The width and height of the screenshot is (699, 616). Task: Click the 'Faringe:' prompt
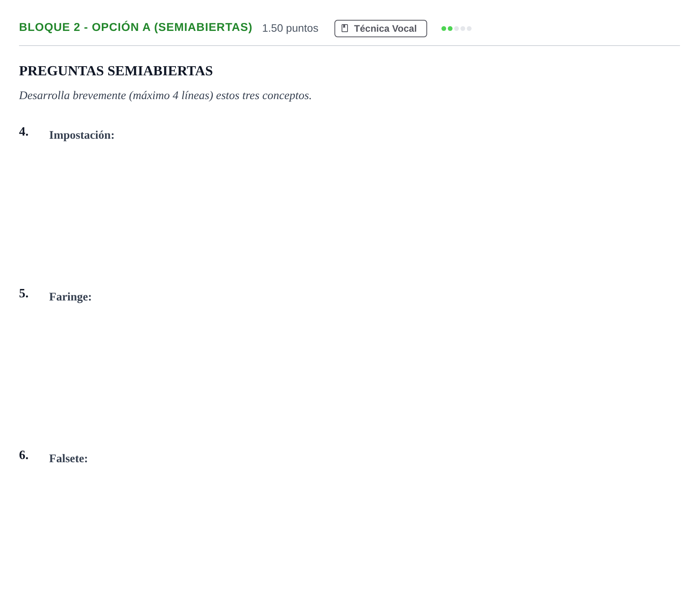coord(70,297)
